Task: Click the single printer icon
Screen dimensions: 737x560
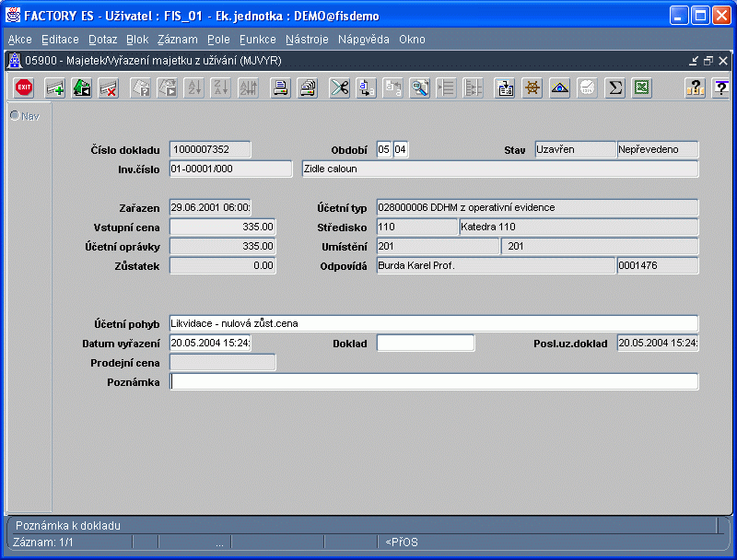Action: coord(281,87)
